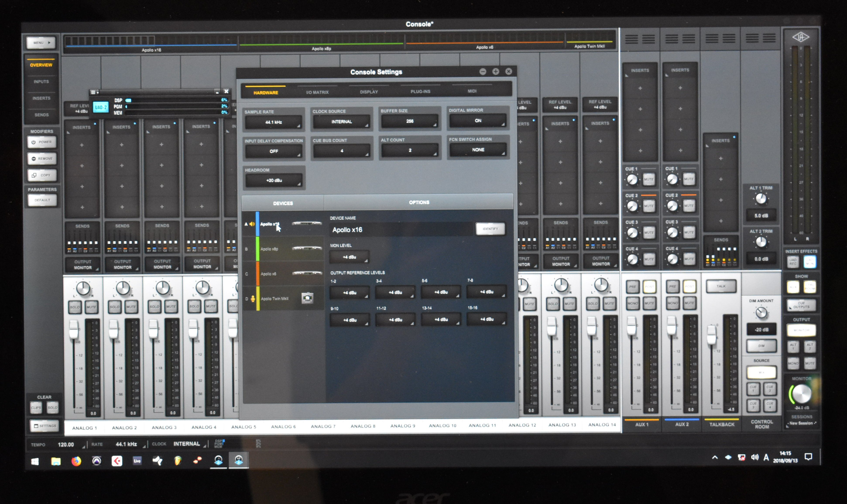847x504 pixels.
Task: Switch to the DISPLAY tab
Action: click(x=369, y=92)
